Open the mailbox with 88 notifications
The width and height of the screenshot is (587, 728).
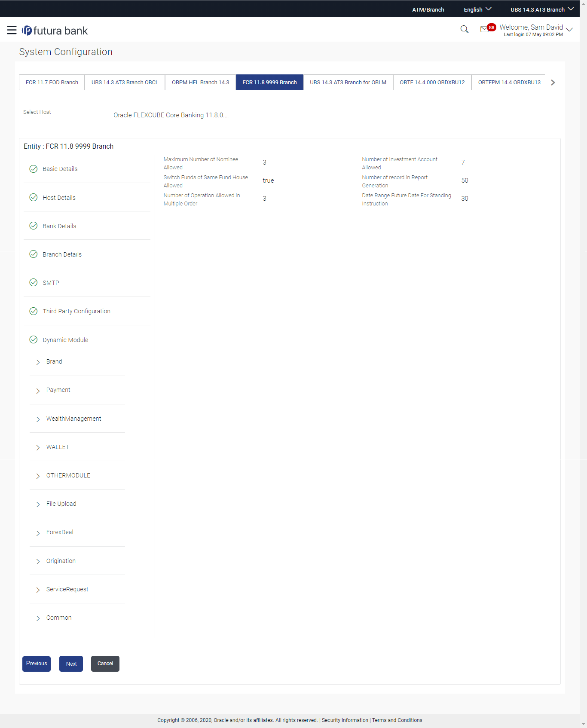click(488, 28)
